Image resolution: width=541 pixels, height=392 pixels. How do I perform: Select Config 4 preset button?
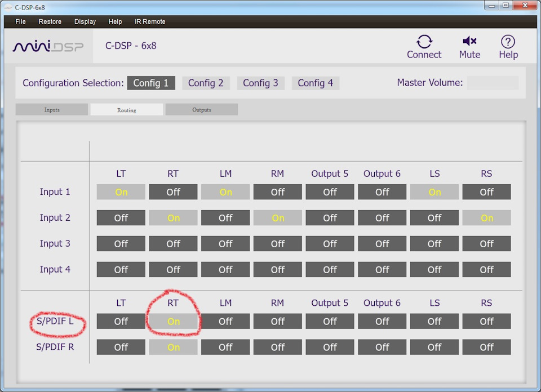pyautogui.click(x=316, y=83)
